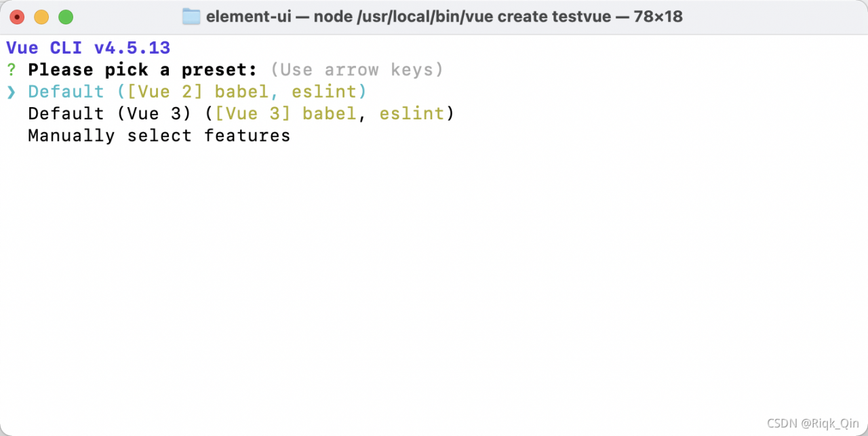Select the Default Vue 2 preset option
The height and width of the screenshot is (436, 868).
197,92
